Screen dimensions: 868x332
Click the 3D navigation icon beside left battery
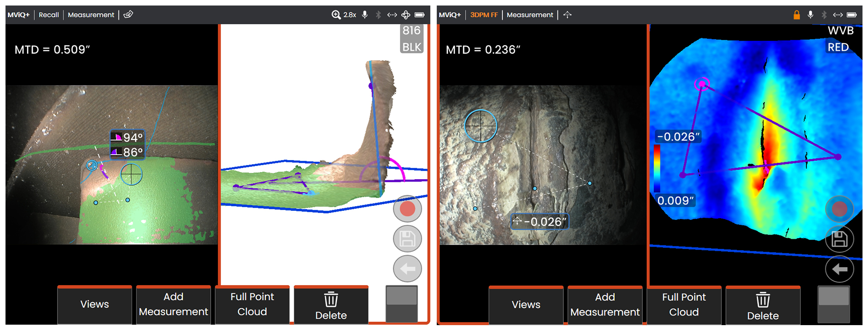[x=406, y=15]
